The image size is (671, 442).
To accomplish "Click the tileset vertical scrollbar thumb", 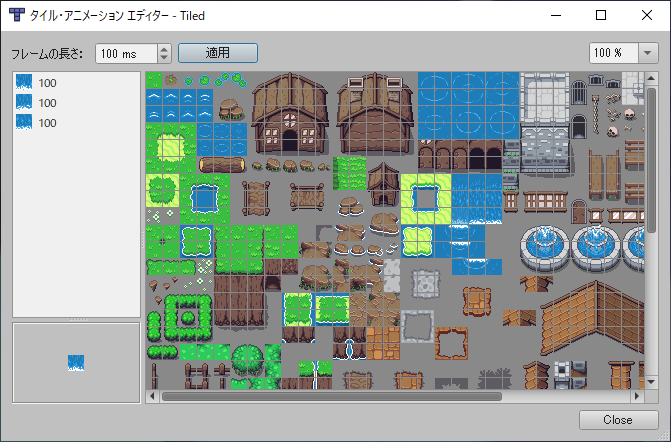I will click(x=651, y=160).
